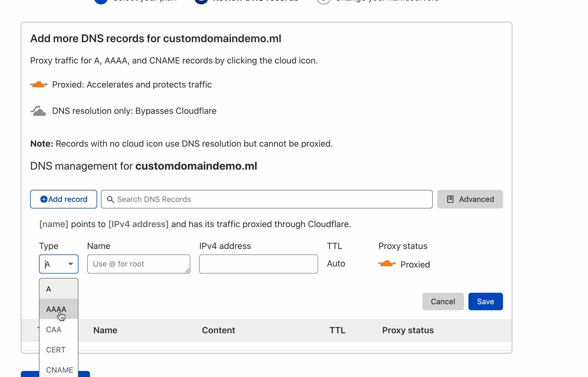Click the plus icon in Add record
588x377 pixels.
[x=44, y=199]
